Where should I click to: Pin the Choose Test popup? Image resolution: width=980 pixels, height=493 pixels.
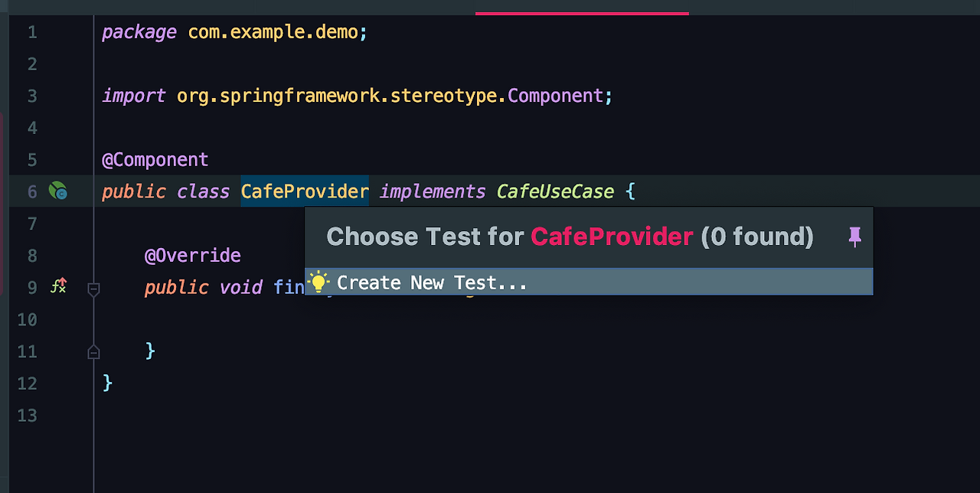point(855,237)
